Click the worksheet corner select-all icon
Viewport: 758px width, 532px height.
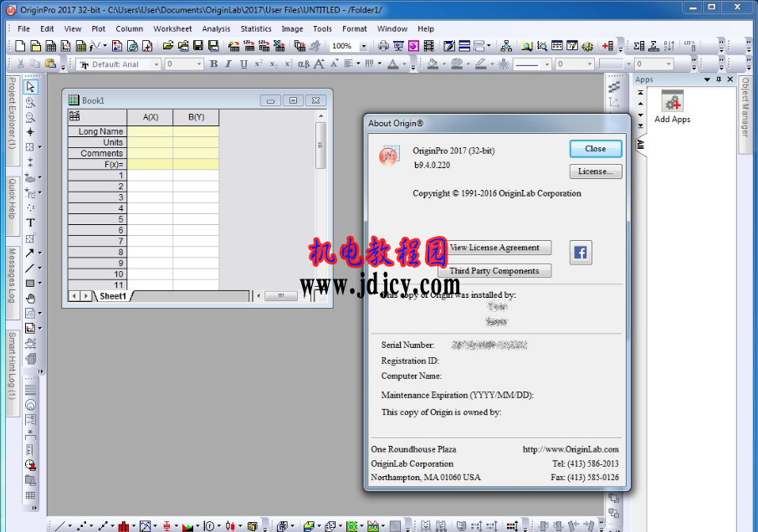click(74, 116)
